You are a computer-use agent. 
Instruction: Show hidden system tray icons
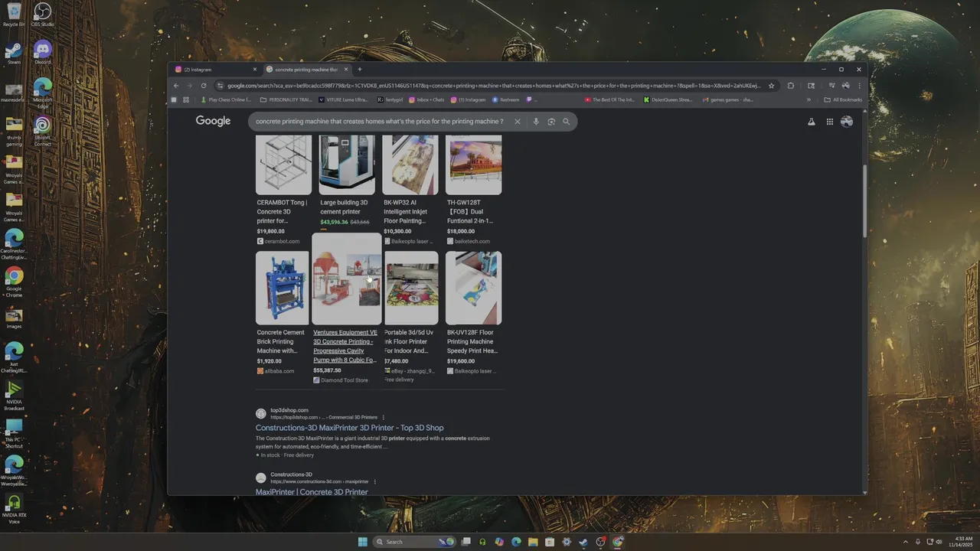click(906, 542)
